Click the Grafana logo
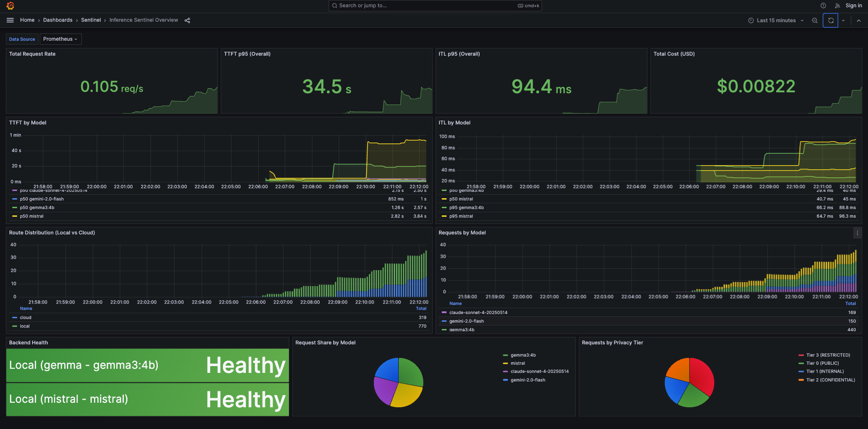 (x=9, y=5)
